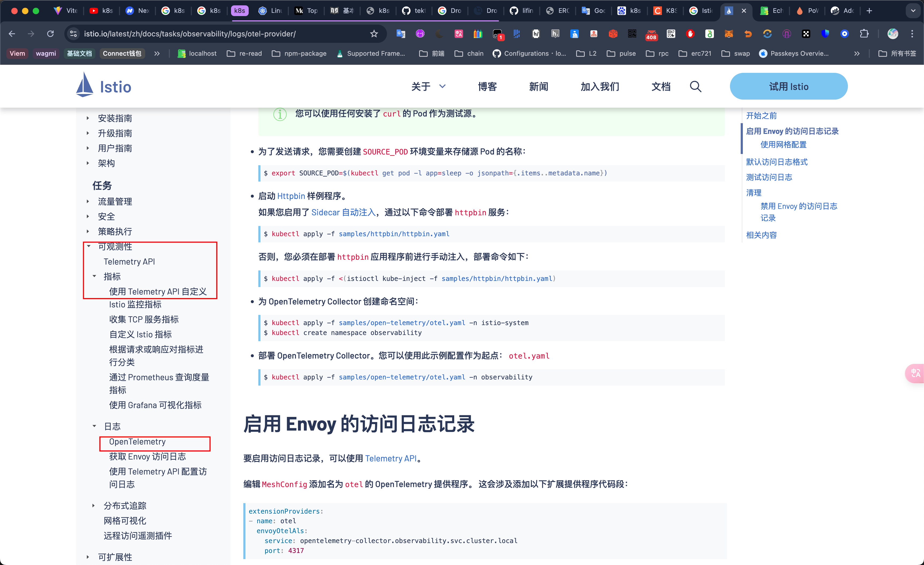The width and height of the screenshot is (924, 565).
Task: Expand 流量管理 in the sidebar
Action: [88, 202]
